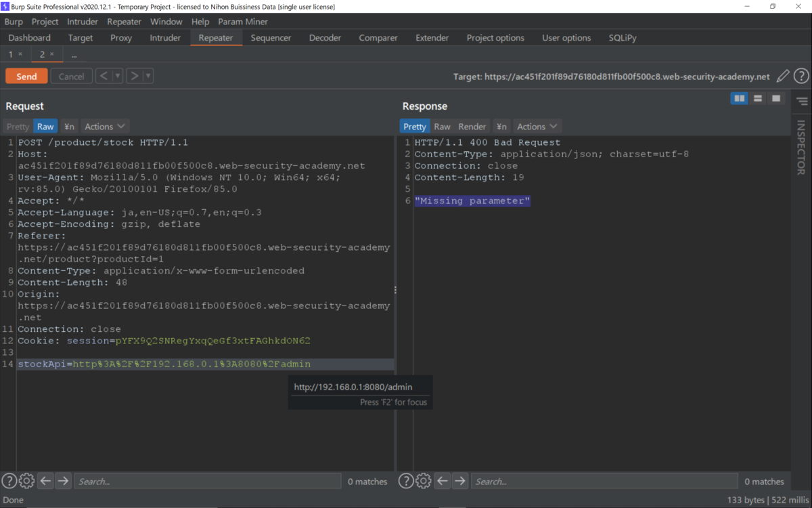Open the Project menu
Screen dimensions: 812x508
[x=45, y=22]
